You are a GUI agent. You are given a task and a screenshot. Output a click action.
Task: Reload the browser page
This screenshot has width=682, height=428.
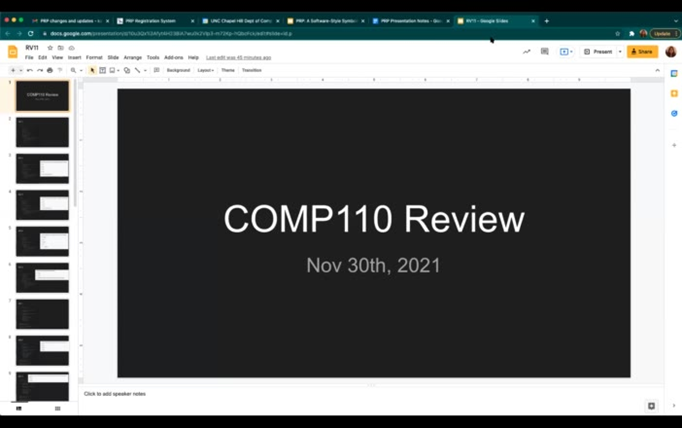30,33
